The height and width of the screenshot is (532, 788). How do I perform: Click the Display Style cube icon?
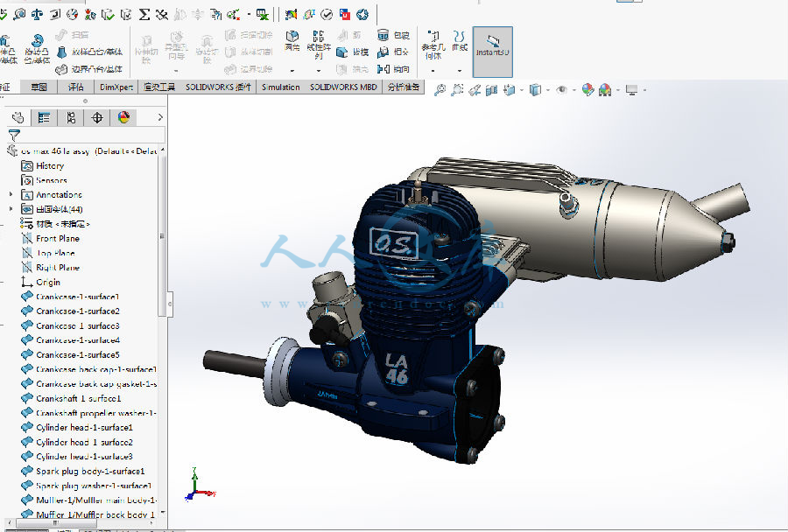pos(535,90)
